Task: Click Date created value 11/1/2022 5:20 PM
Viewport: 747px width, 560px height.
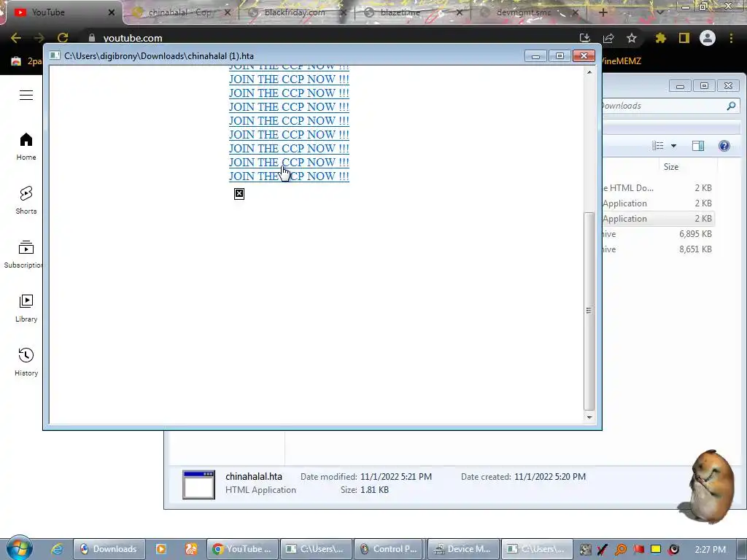Action: coord(550,477)
